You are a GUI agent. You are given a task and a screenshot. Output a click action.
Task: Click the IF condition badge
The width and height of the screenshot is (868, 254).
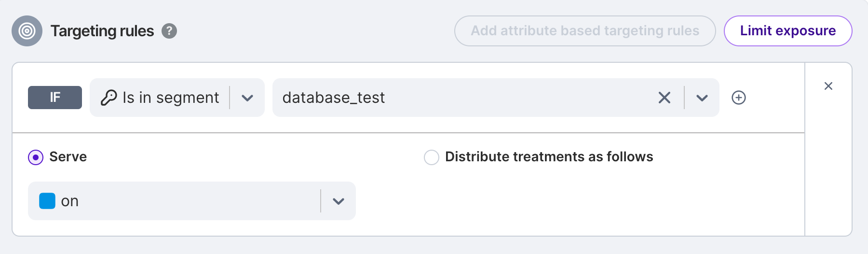tap(55, 98)
